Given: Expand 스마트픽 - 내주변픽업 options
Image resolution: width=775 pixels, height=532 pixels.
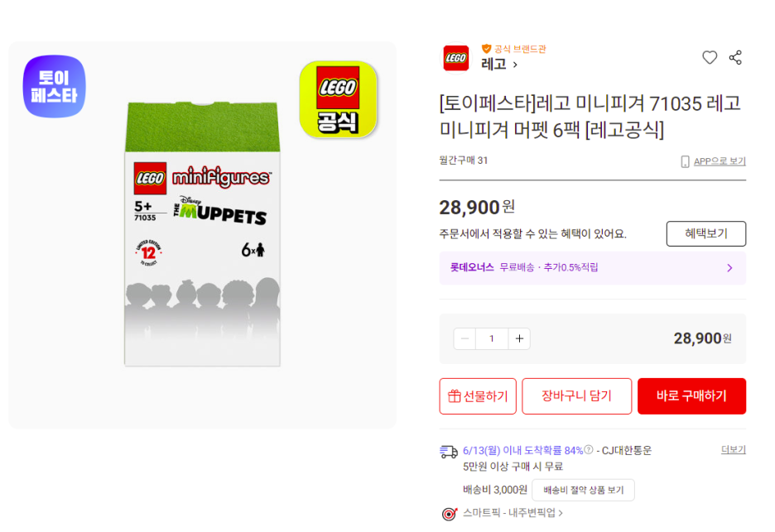Looking at the screenshot, I should (x=513, y=513).
